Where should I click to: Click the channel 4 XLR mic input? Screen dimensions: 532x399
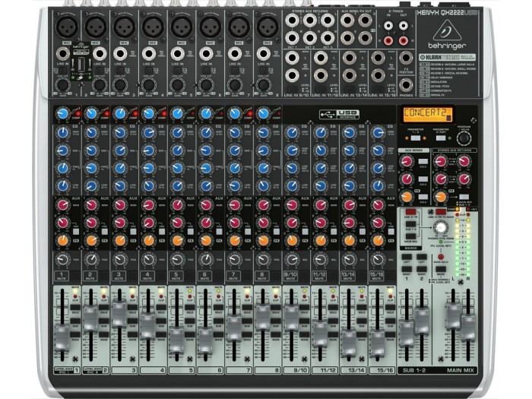(153, 27)
